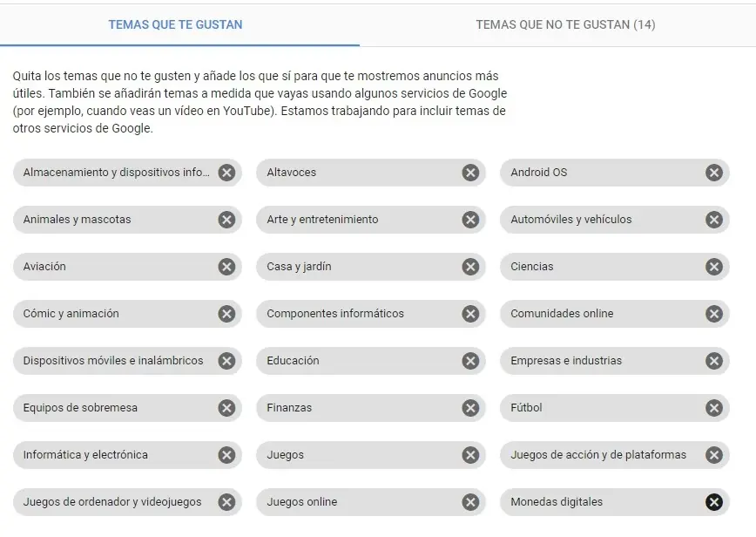This screenshot has width=756, height=537.
Task: Delete the Ciencias topic chip
Action: 714,267
